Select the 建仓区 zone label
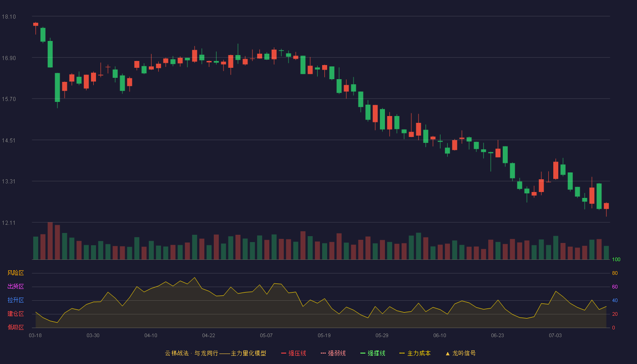The width and height of the screenshot is (637, 364). click(x=15, y=314)
